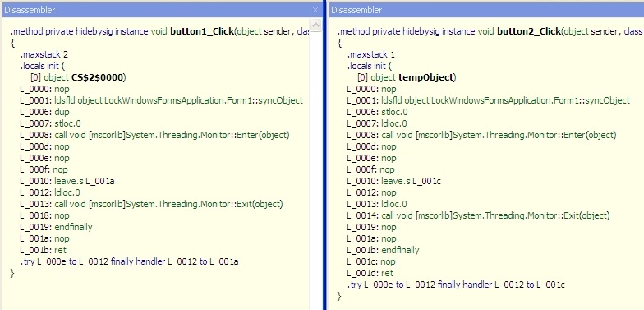Viewport: 644px width, 310px height.
Task: Click the scroll-up arrow in the button1_Click pane
Action: (315, 25)
